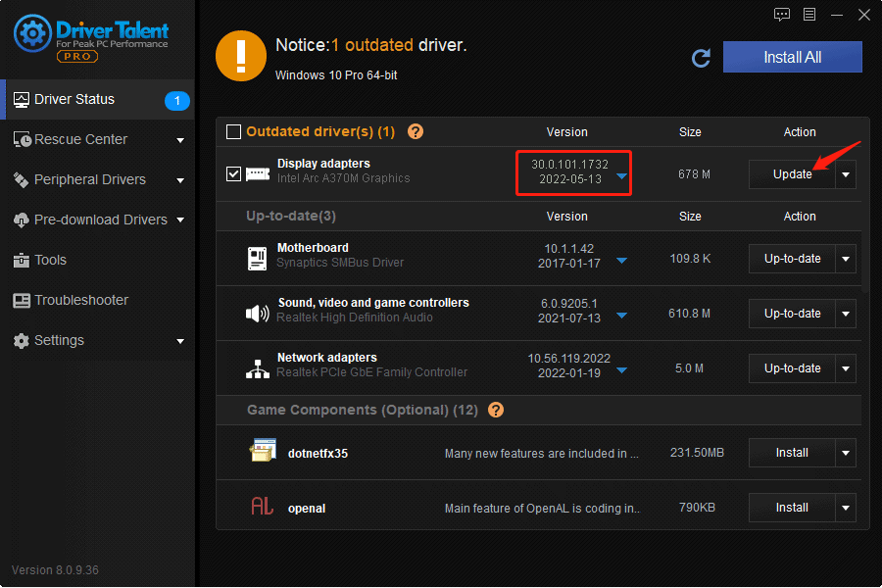Viewport: 882px width, 588px height.
Task: Click the help icon beside Game Components
Action: tap(496, 410)
